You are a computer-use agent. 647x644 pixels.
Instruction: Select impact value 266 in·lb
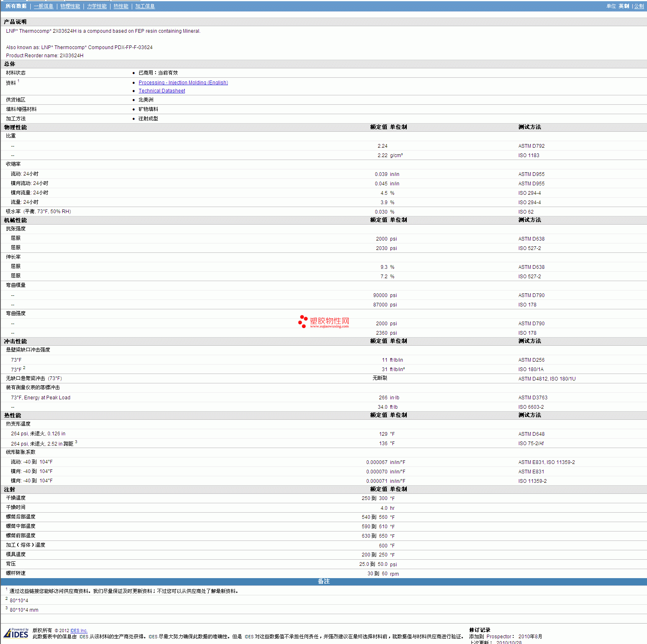point(389,398)
